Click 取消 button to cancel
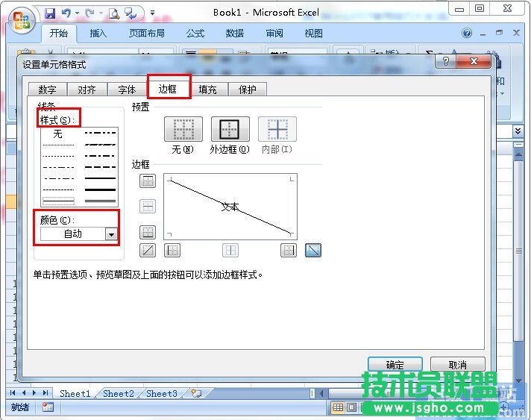Image resolution: width=531 pixels, height=420 pixels. pos(458,365)
